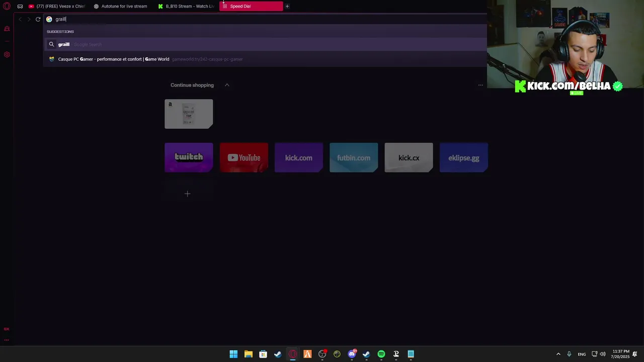Click the 'Continue shopping' heading

(x=192, y=85)
